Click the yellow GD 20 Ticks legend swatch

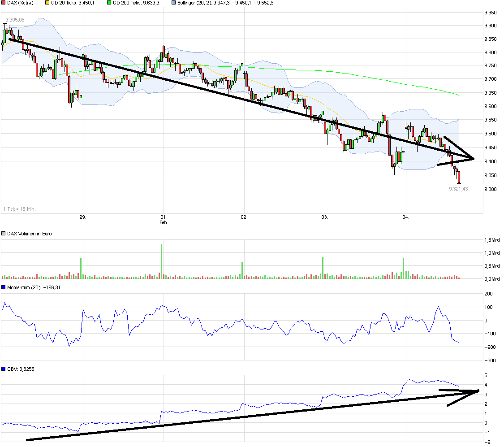point(47,3)
